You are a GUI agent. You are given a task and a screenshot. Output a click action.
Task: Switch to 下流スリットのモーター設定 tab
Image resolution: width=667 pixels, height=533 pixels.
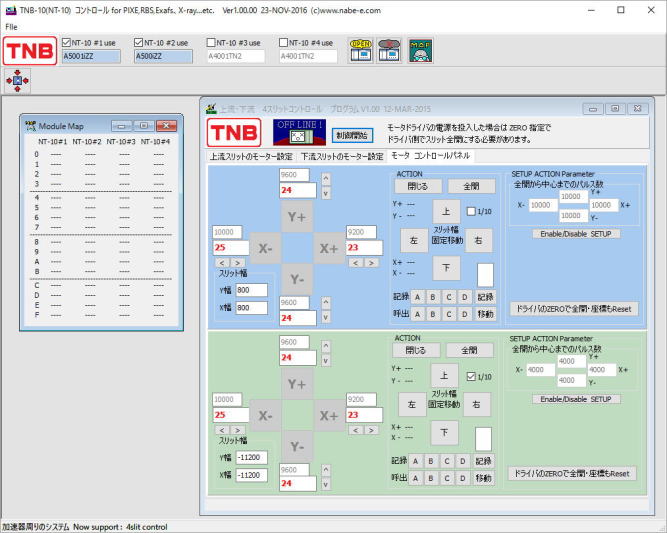point(342,157)
